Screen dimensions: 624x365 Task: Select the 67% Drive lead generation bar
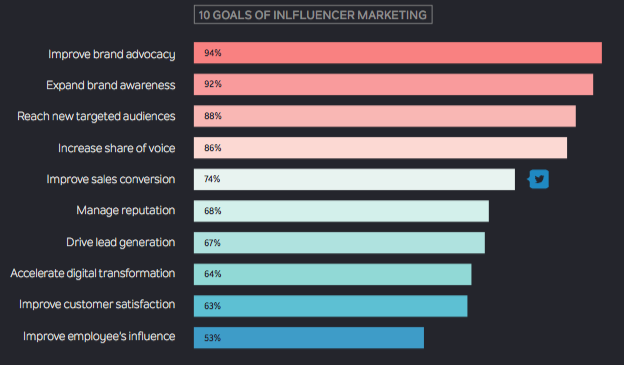pyautogui.click(x=339, y=242)
